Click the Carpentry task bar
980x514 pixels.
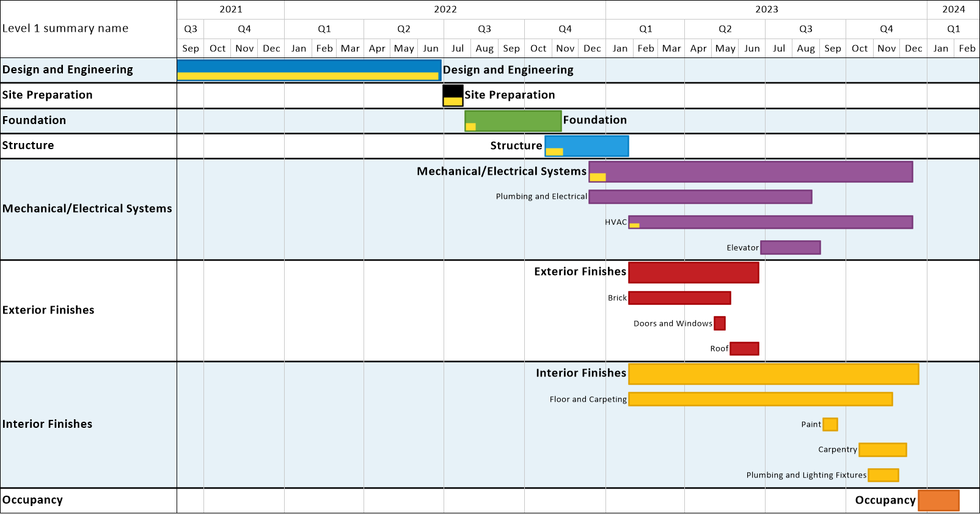883,450
